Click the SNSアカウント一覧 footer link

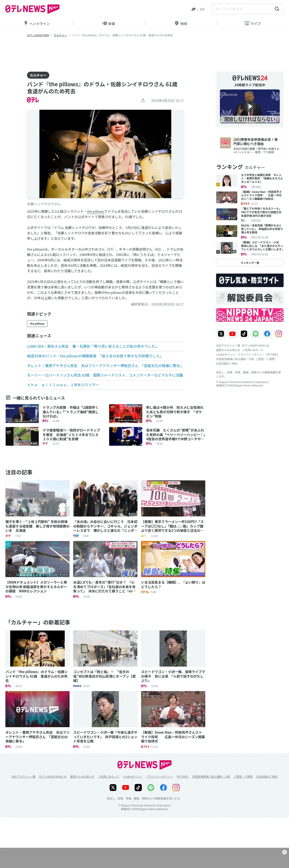point(23,777)
